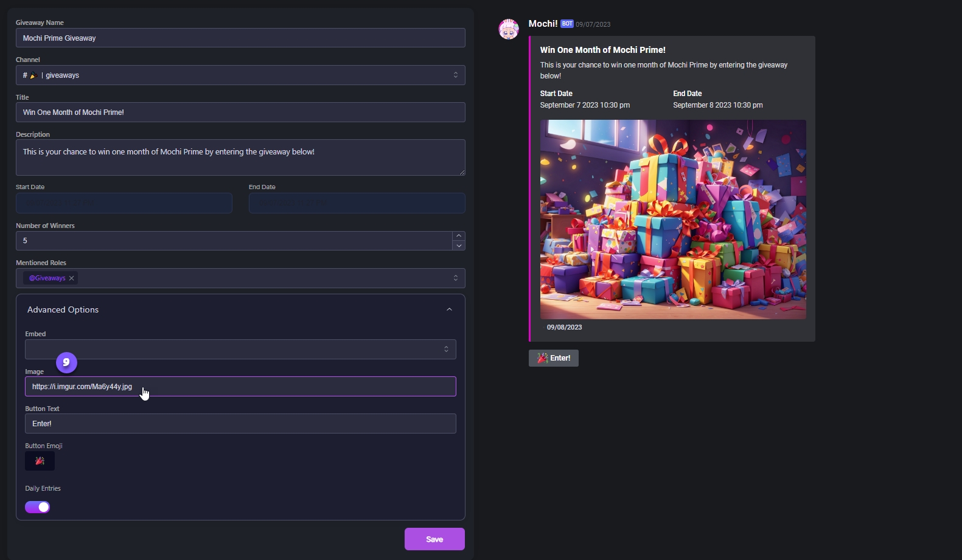The height and width of the screenshot is (560, 962).
Task: Open the Button Emoji picker
Action: coord(40,461)
